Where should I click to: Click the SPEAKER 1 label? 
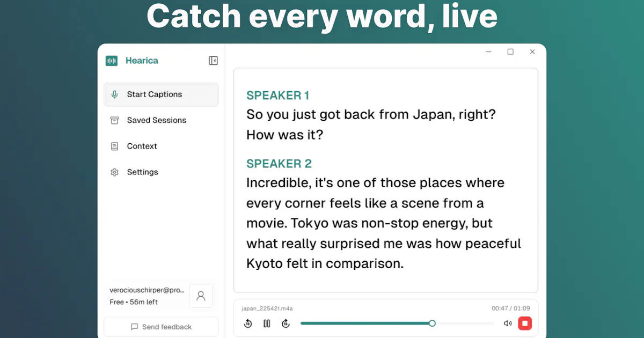[277, 95]
